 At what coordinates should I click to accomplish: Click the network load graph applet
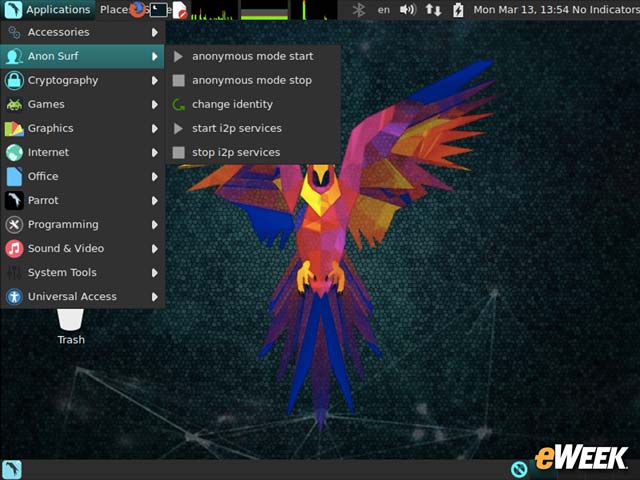click(314, 10)
